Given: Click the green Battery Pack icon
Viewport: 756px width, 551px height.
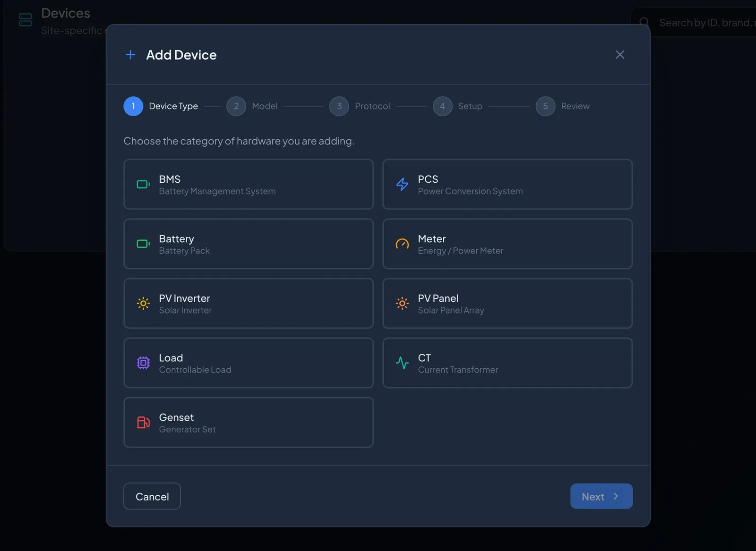Looking at the screenshot, I should point(143,244).
